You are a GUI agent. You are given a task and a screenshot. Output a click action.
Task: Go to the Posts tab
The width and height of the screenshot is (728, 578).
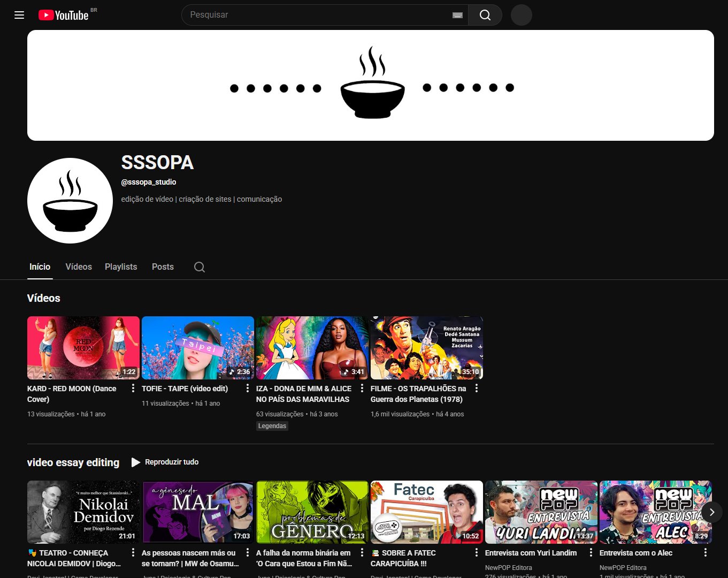(x=163, y=267)
